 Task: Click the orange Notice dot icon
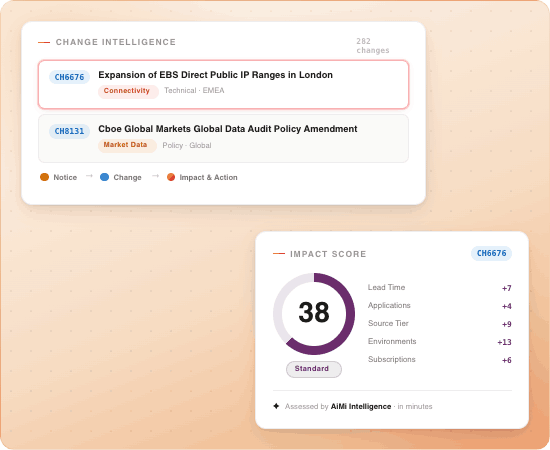45,177
